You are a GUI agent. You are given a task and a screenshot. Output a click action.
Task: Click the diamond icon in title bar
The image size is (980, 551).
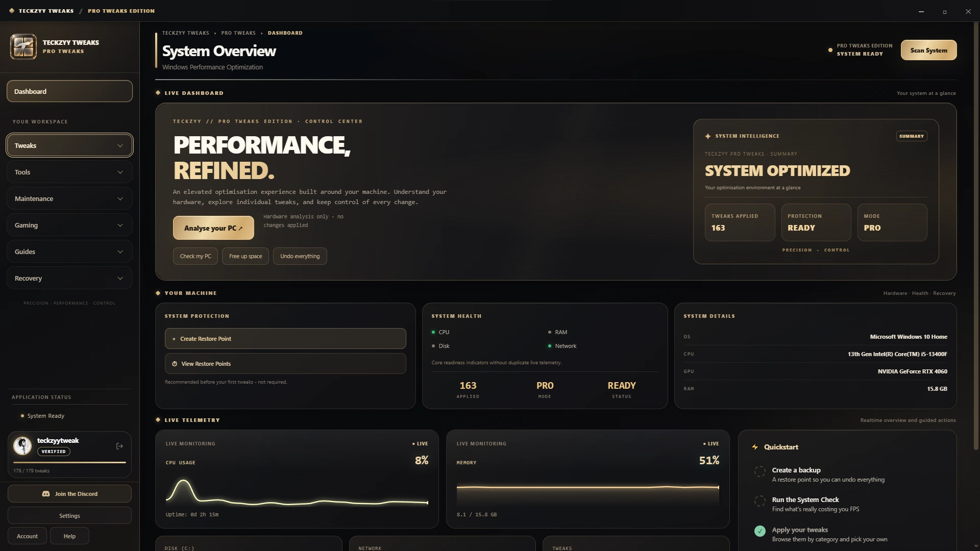click(12, 11)
